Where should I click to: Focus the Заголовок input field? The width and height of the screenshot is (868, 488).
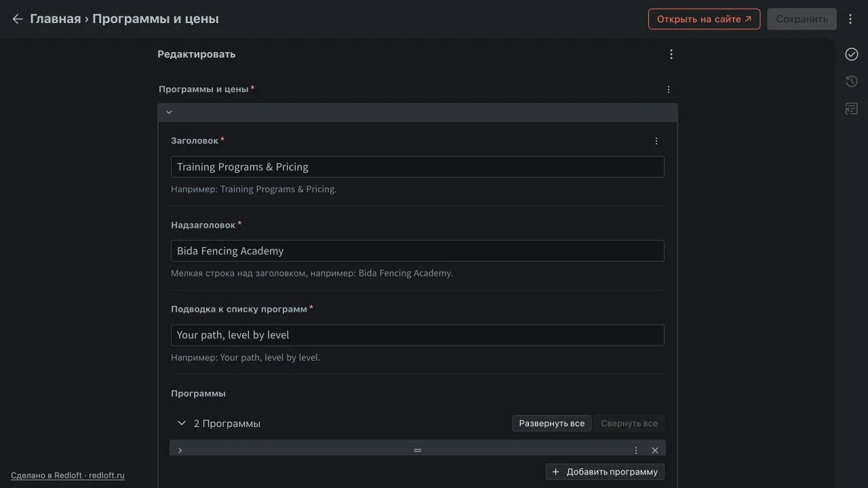[418, 167]
